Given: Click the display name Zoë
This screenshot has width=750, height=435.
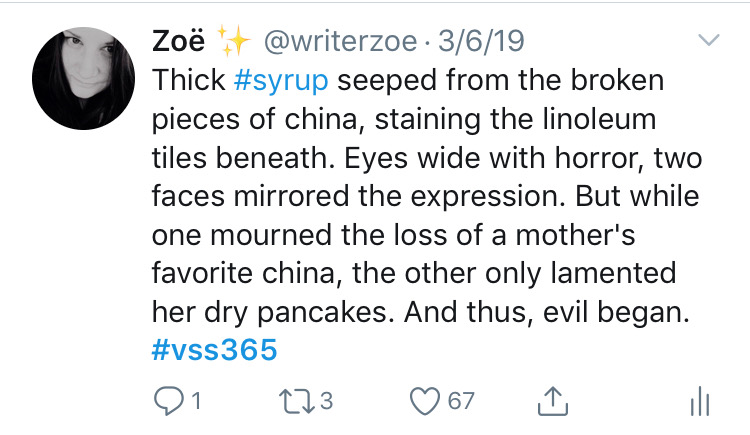Looking at the screenshot, I should pos(178,41).
